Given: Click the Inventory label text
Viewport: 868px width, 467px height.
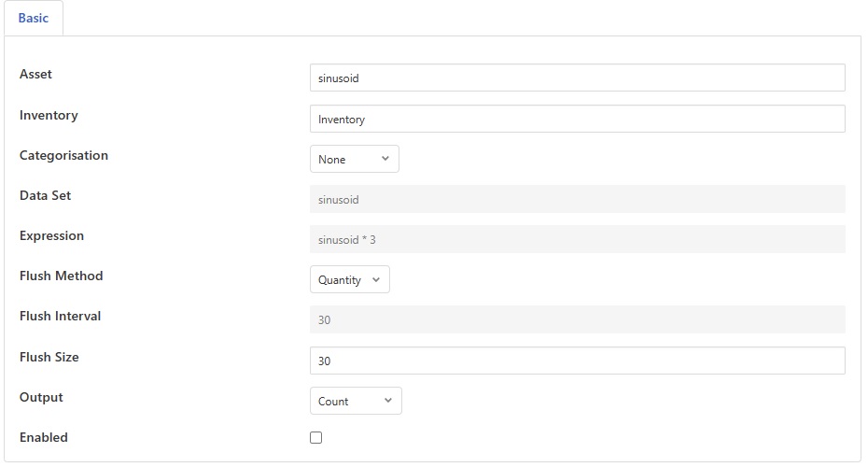Looking at the screenshot, I should coord(49,116).
